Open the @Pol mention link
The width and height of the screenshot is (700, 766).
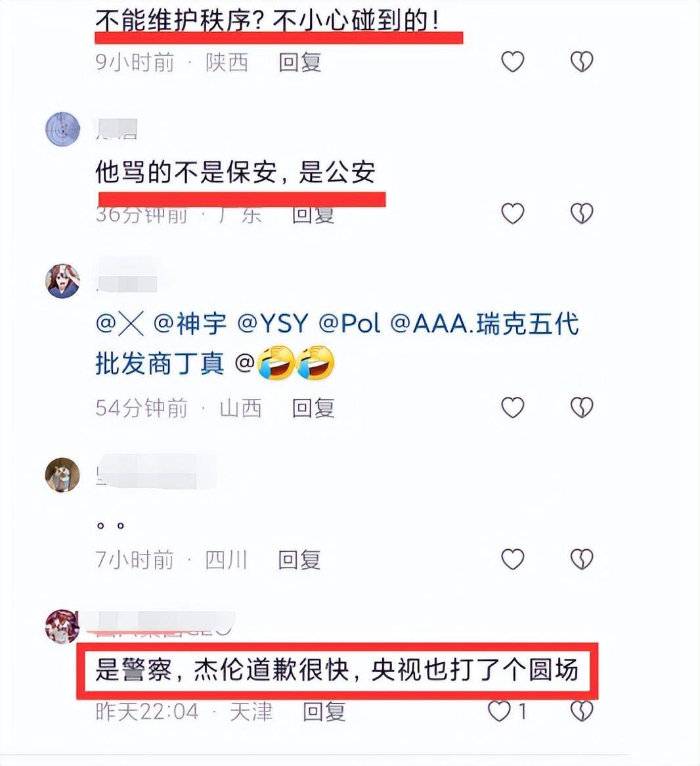349,324
